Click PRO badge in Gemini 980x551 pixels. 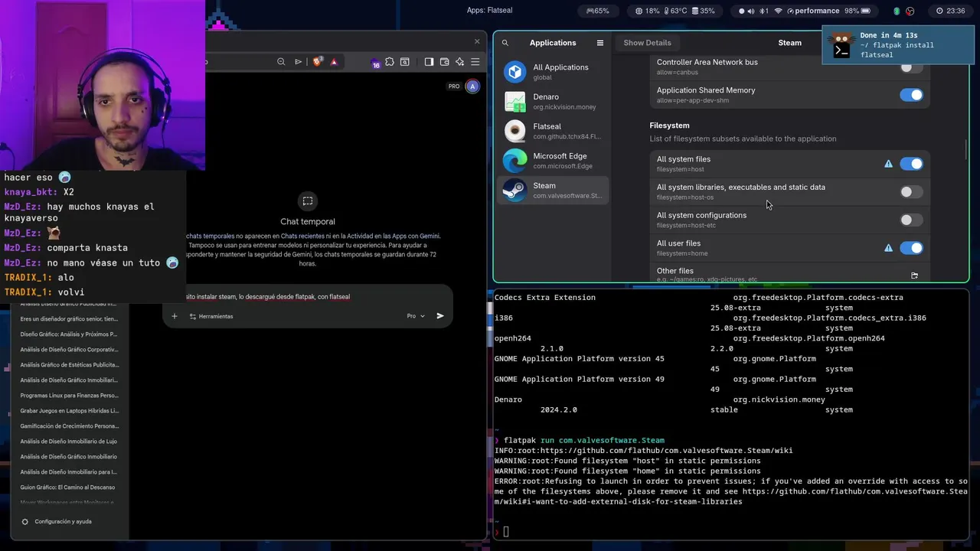pyautogui.click(x=454, y=86)
